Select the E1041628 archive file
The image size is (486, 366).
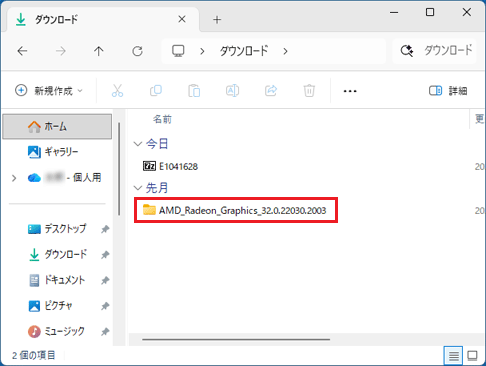(170, 166)
